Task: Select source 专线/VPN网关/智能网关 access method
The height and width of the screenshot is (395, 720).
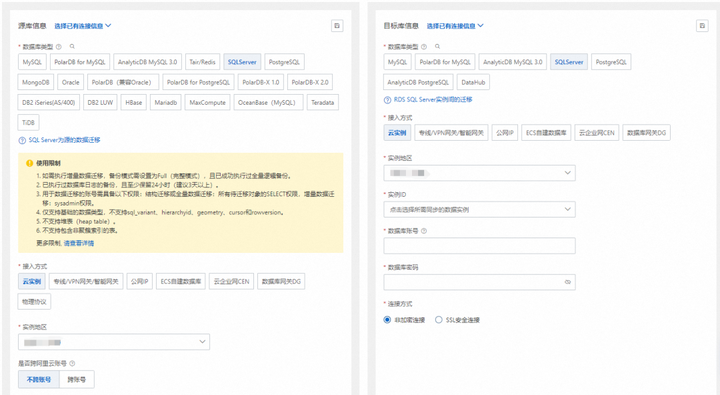Action: point(86,282)
